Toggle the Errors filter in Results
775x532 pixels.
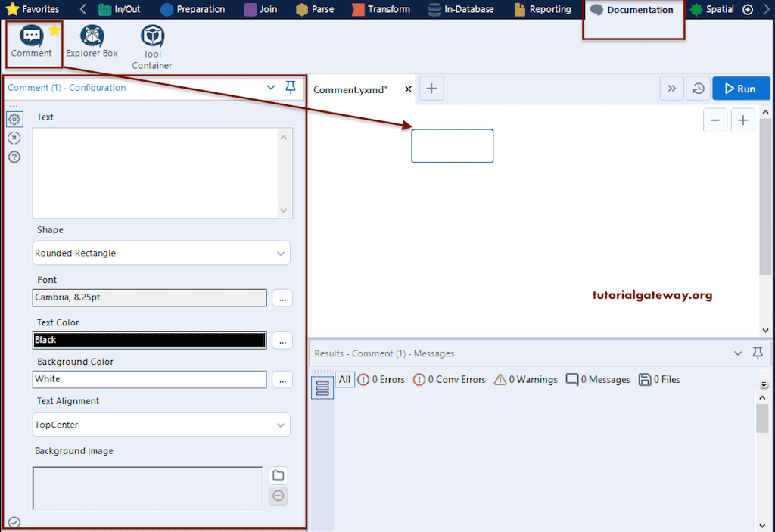381,379
